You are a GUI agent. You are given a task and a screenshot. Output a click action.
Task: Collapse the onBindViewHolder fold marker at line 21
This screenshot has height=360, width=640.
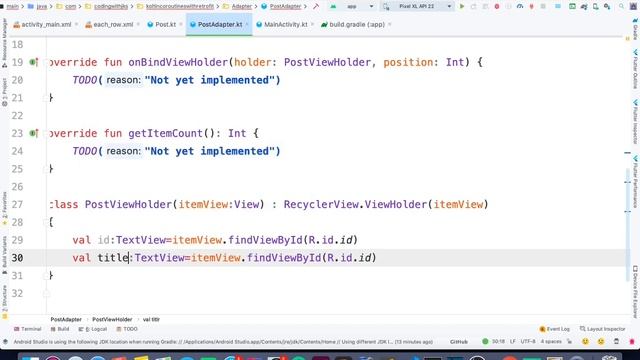tap(46, 98)
